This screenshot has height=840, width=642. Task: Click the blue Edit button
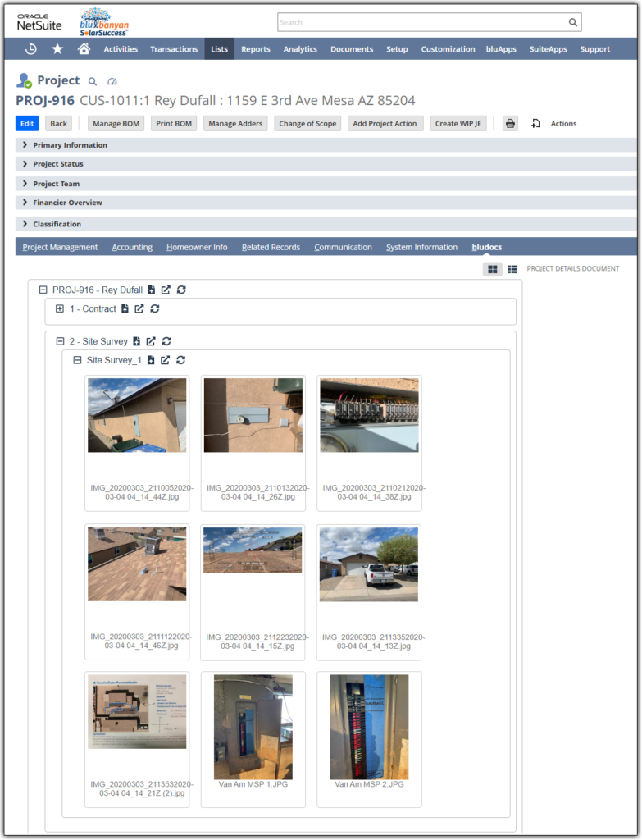click(x=27, y=123)
